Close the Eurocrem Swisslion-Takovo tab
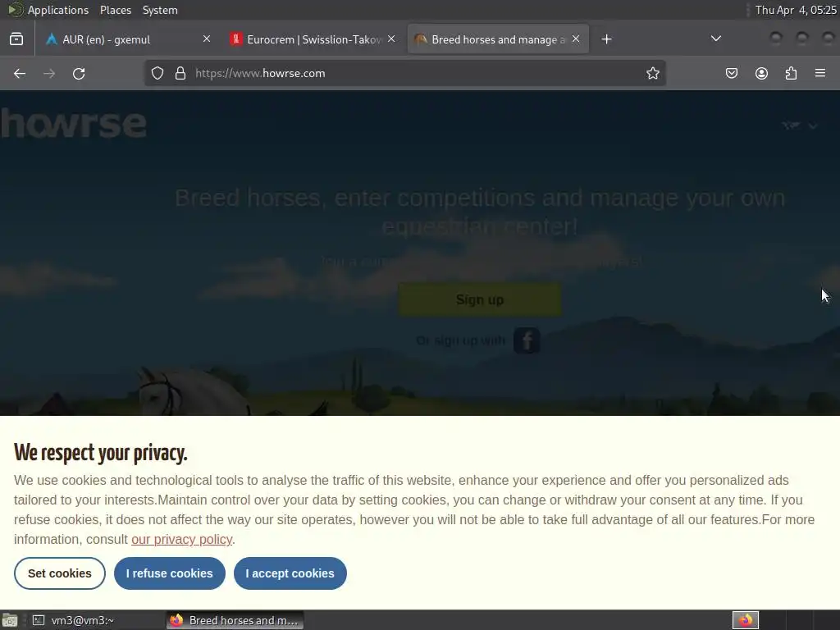This screenshot has width=840, height=630. (391, 39)
